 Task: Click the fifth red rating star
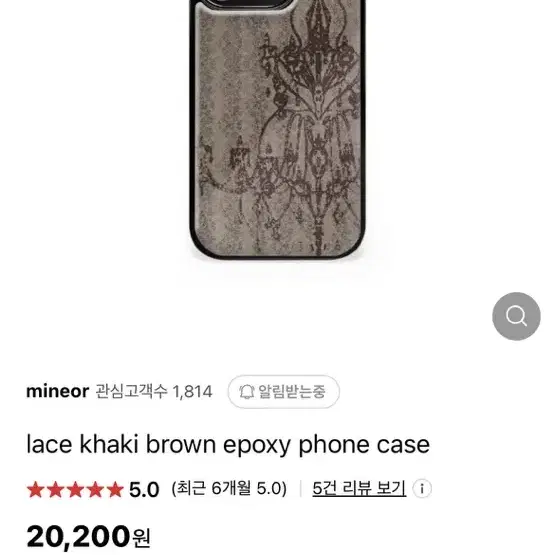click(x=115, y=490)
